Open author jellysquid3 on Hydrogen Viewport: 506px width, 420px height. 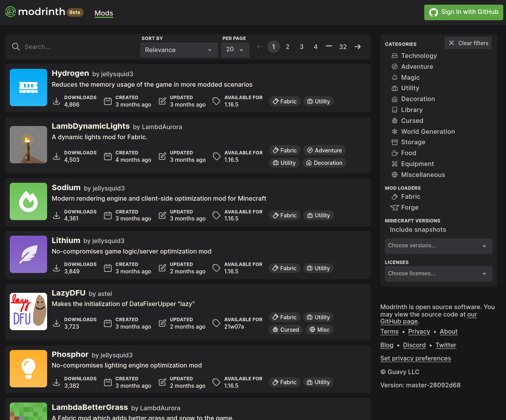pyautogui.click(x=117, y=74)
